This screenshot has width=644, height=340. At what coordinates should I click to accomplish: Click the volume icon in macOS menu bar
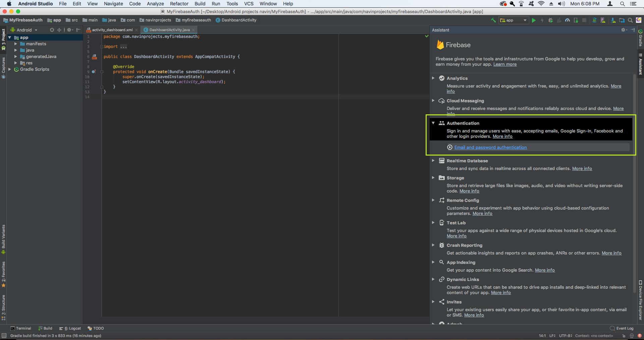click(561, 4)
